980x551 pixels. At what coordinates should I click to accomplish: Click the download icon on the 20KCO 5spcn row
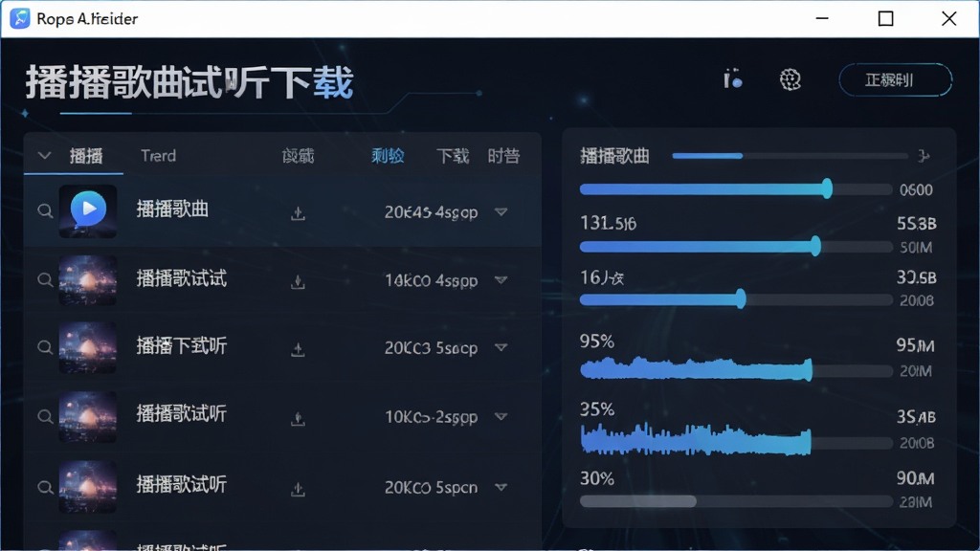coord(299,489)
